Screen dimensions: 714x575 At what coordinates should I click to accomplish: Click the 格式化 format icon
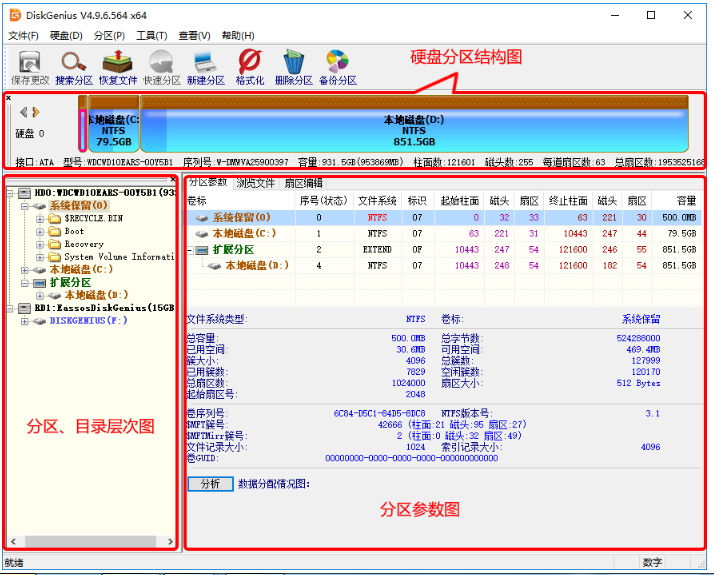(250, 67)
